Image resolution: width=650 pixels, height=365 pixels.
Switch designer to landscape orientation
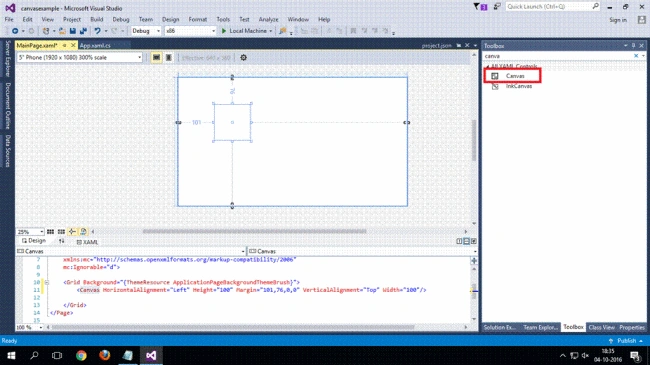point(156,58)
